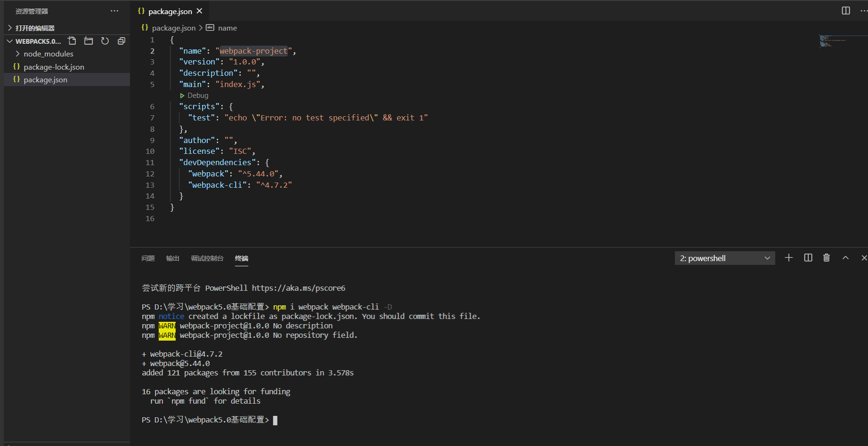Split the editor to the right
This screenshot has height=446, width=868.
pos(846,11)
